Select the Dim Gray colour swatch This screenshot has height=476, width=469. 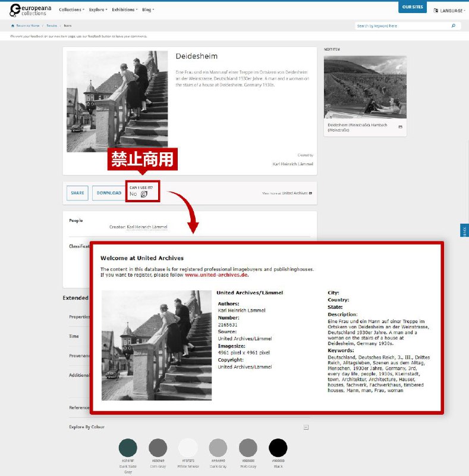(158, 448)
